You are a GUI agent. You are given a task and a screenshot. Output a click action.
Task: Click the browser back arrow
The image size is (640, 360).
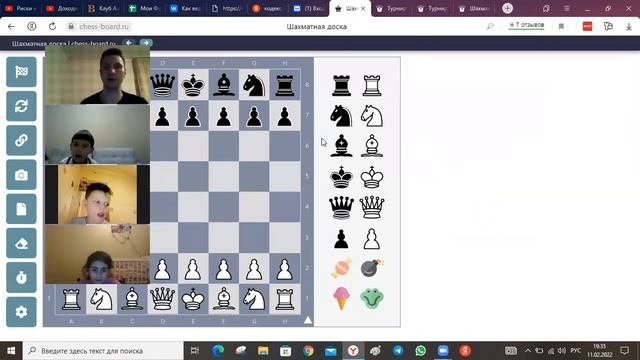11,26
